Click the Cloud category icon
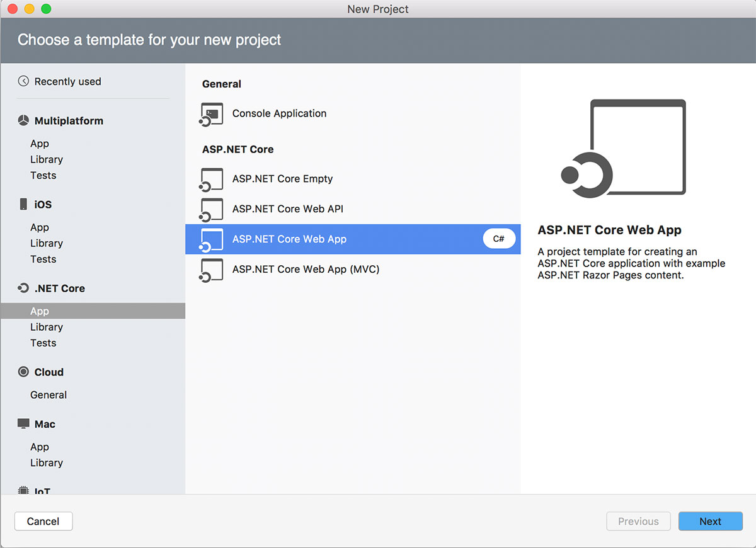756x548 pixels. pyautogui.click(x=23, y=372)
